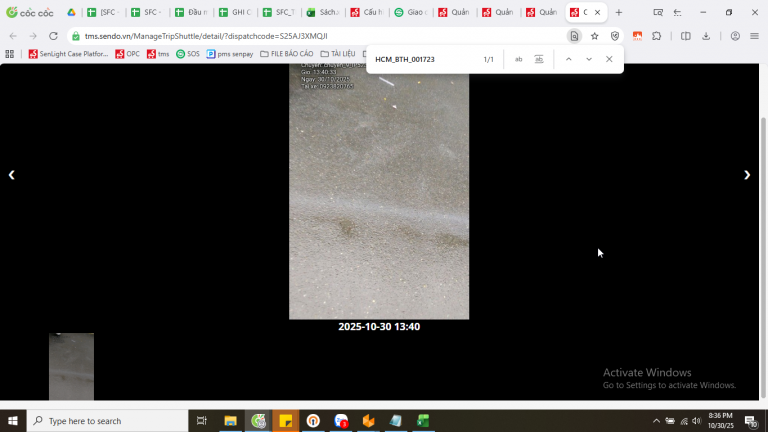768x432 pixels.
Task: Open the extensions puzzle icon
Action: pyautogui.click(x=657, y=36)
